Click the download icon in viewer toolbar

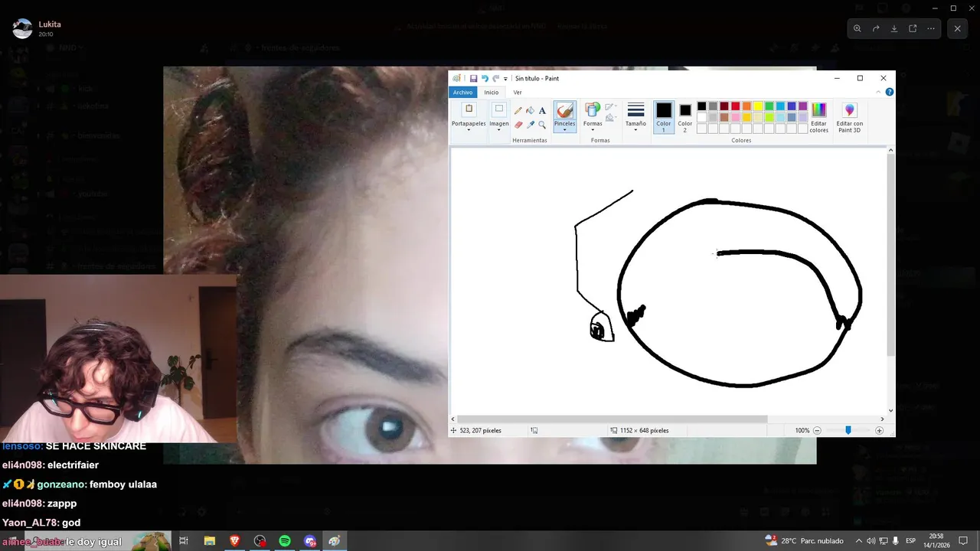point(894,28)
